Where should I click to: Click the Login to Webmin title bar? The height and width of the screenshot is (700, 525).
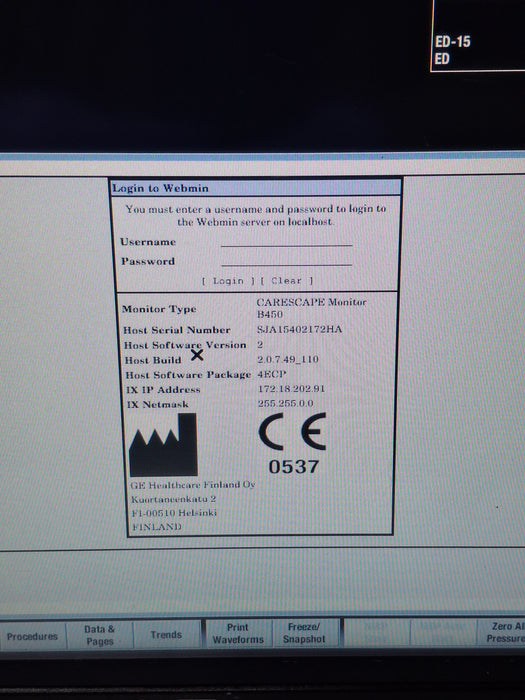tap(256, 188)
